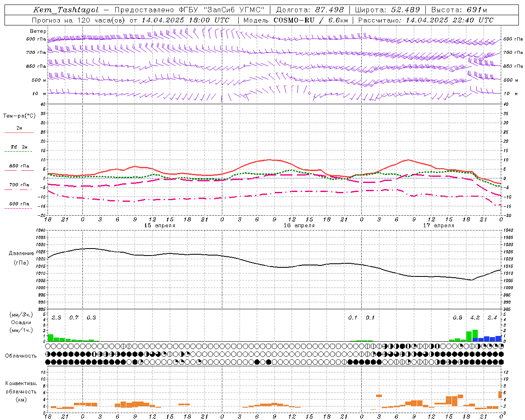Click the Давление pressure panel label
Screen dimensions: 525x420
click(21, 253)
